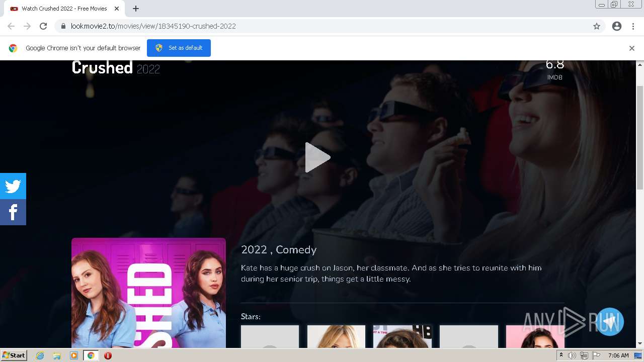
Task: Click the vertical scrollbar thumb
Action: click(x=640, y=137)
